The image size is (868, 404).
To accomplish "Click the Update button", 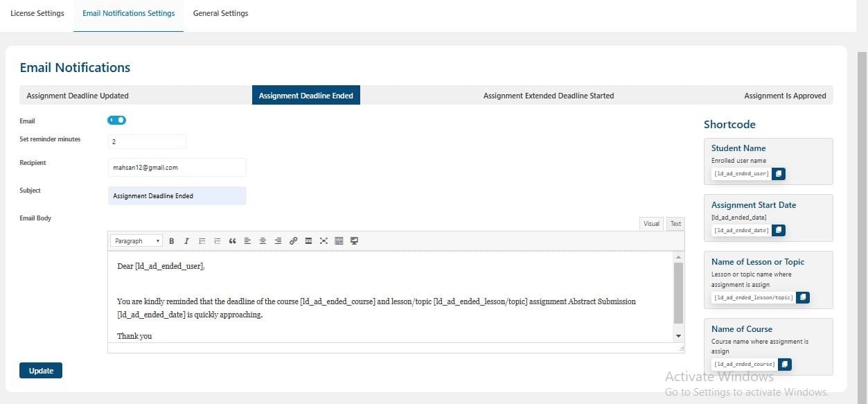I will point(41,371).
